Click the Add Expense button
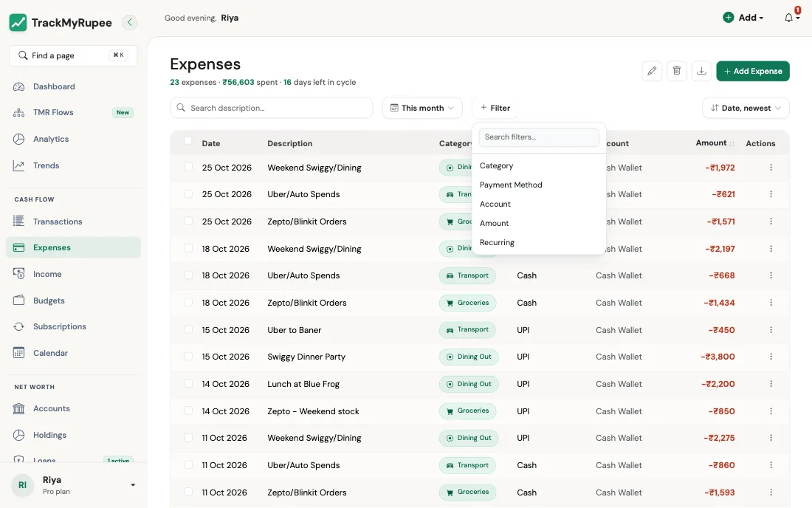812x508 pixels. pyautogui.click(x=753, y=71)
